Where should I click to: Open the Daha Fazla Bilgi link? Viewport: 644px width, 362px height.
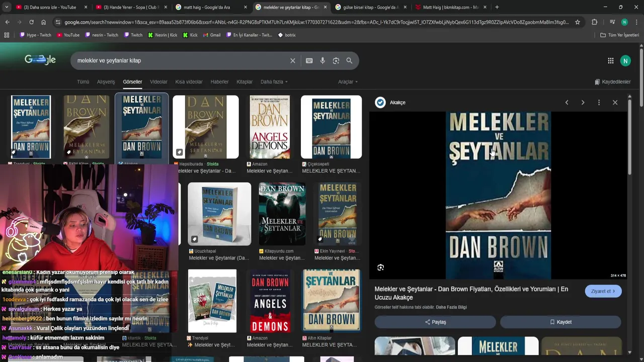pos(451,307)
